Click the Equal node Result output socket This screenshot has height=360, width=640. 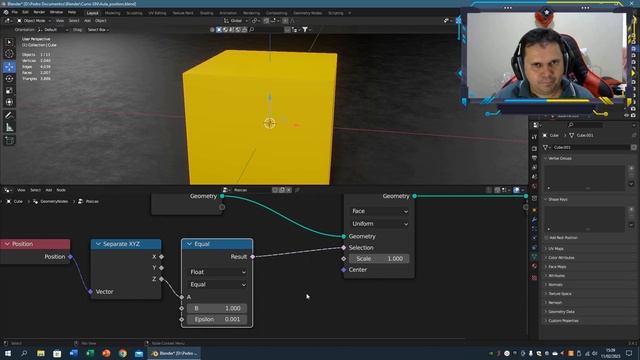[x=253, y=257]
